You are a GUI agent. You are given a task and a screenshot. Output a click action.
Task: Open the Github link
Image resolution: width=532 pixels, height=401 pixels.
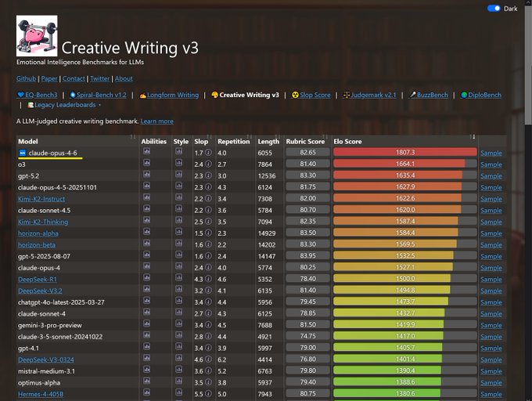[26, 78]
